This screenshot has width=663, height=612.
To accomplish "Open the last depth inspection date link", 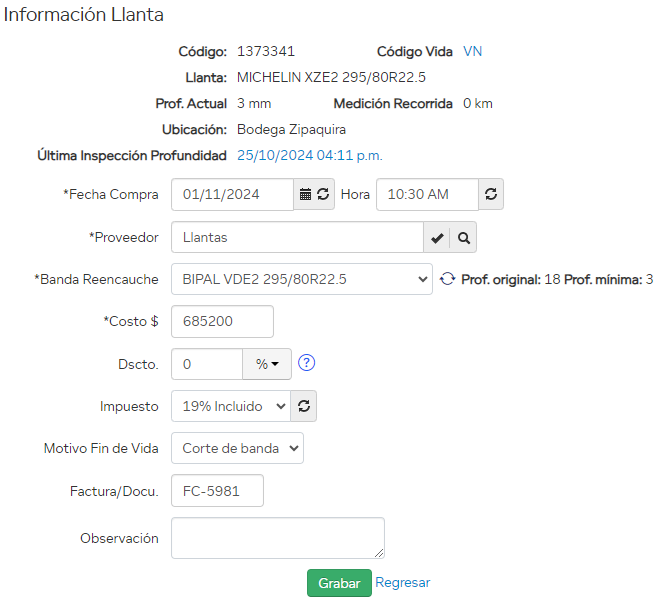I will (x=310, y=155).
